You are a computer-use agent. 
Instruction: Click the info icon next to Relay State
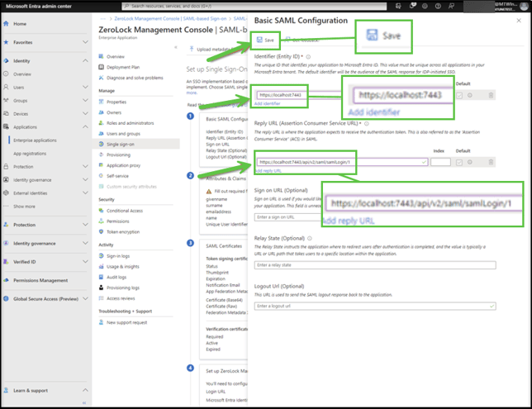point(310,238)
